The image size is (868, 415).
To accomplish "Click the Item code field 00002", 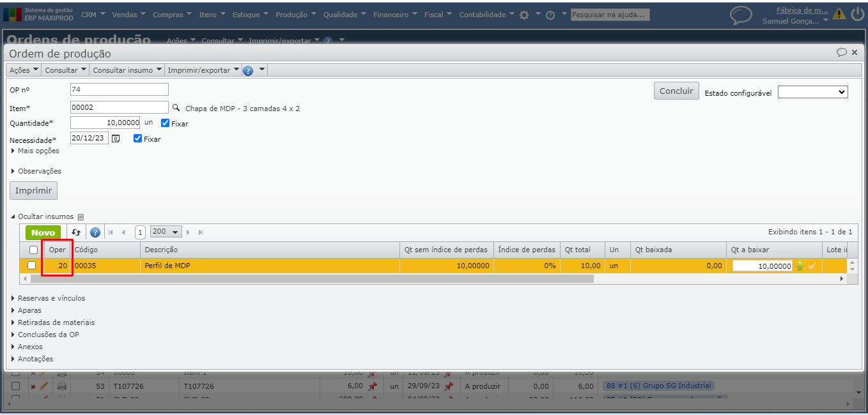I will [x=120, y=107].
